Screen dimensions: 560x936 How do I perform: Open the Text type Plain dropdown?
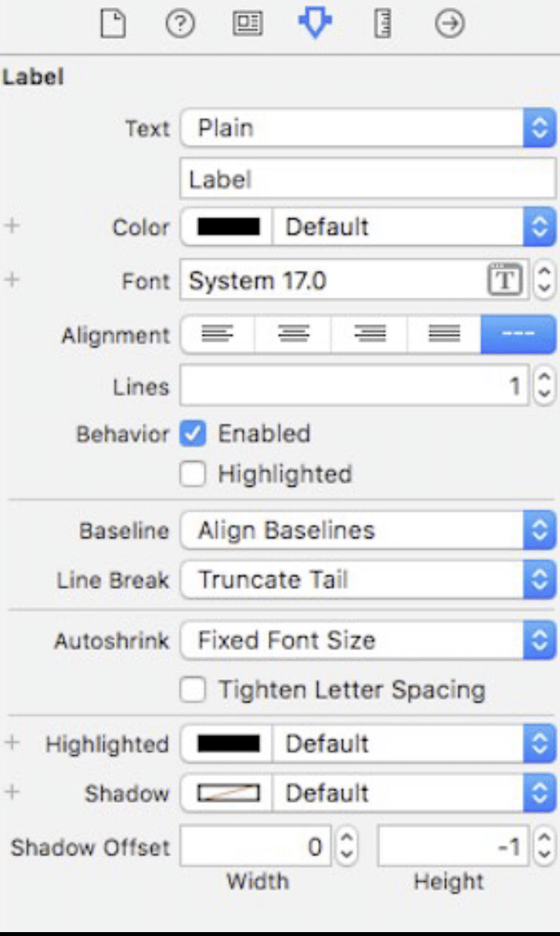(x=368, y=128)
